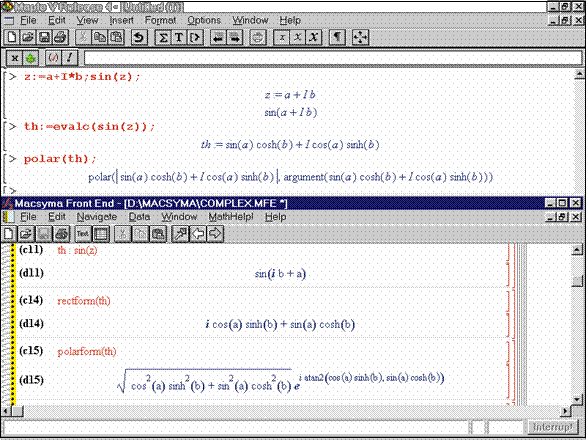586x440 pixels.
Task: Click the polarform(th) command in Macsyma
Action: [87, 351]
